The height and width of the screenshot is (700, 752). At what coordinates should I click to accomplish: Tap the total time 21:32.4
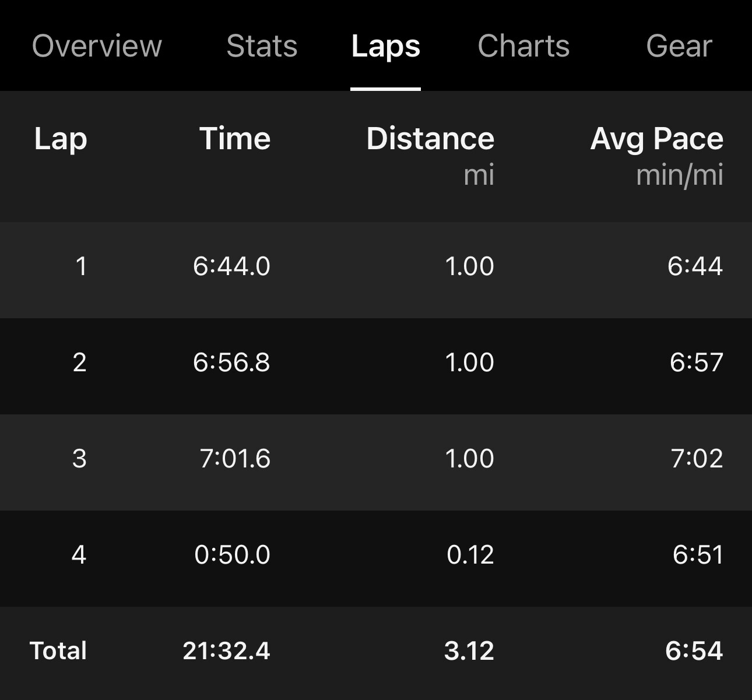click(226, 650)
